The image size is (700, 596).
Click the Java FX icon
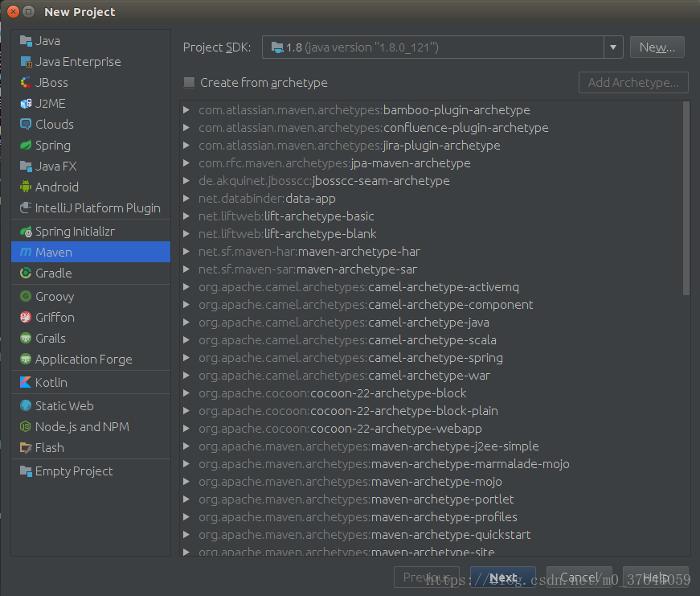[x=26, y=166]
